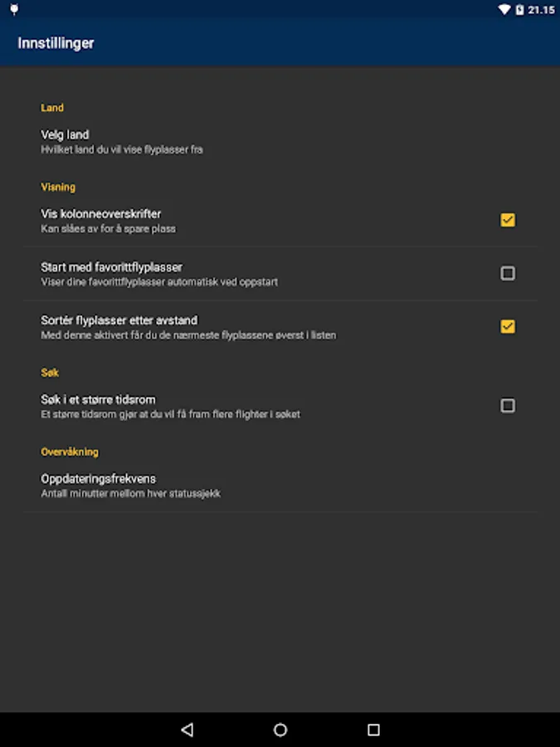The width and height of the screenshot is (560, 747).
Task: Tap the Wi-Fi status icon
Action: click(504, 10)
